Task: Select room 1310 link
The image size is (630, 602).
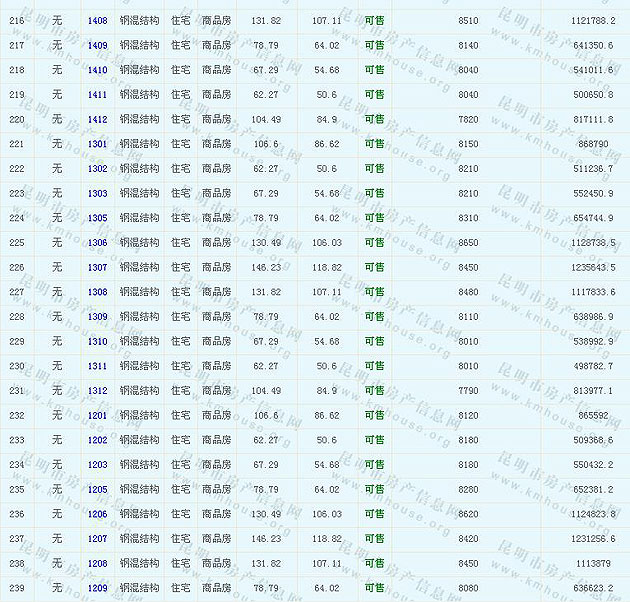Action: (x=97, y=341)
